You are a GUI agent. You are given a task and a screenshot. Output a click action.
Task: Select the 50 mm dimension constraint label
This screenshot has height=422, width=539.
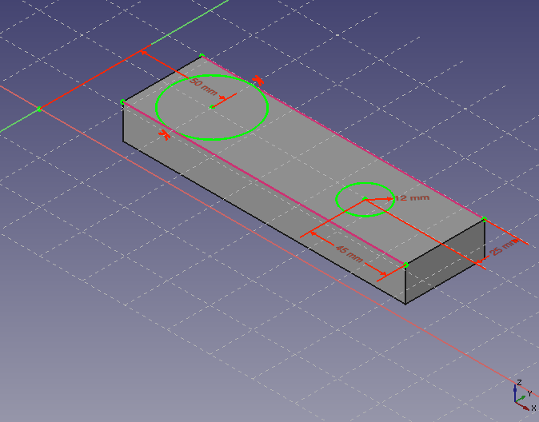(204, 87)
